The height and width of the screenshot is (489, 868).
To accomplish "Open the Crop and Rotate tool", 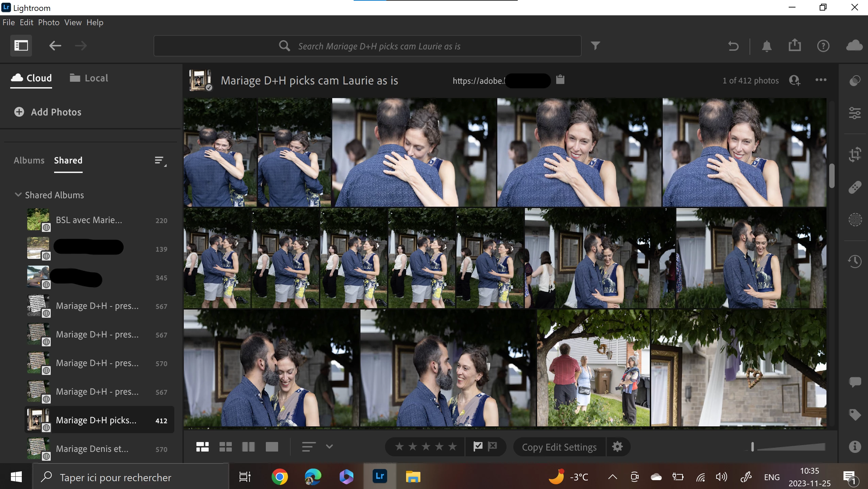I will pos(855,154).
